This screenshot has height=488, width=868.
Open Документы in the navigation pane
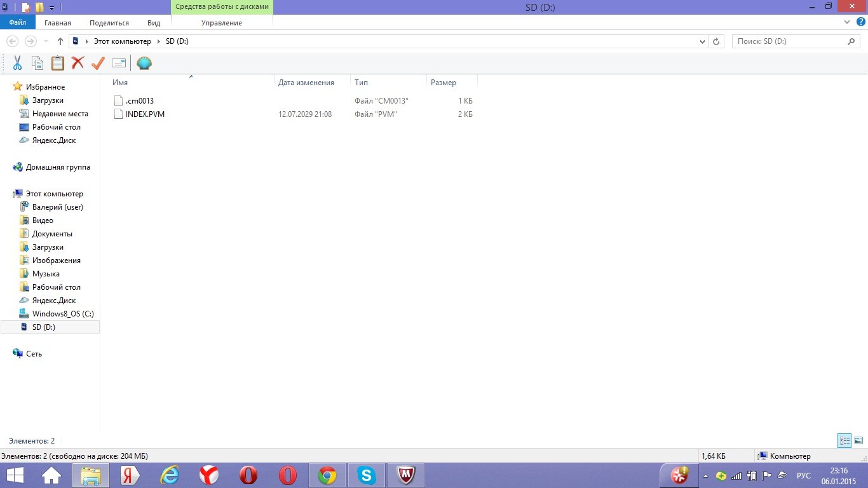(52, 234)
